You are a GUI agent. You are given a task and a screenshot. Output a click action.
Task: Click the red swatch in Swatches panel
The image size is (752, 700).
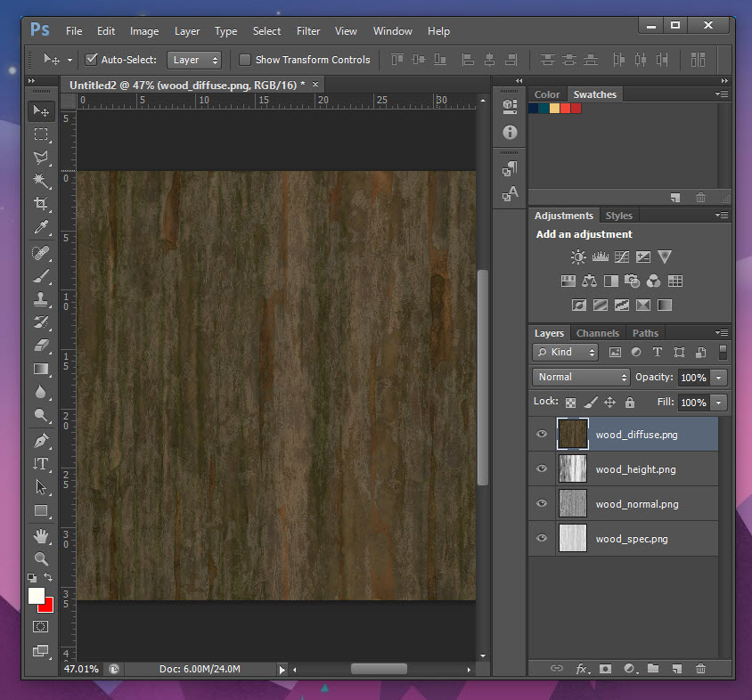[576, 109]
